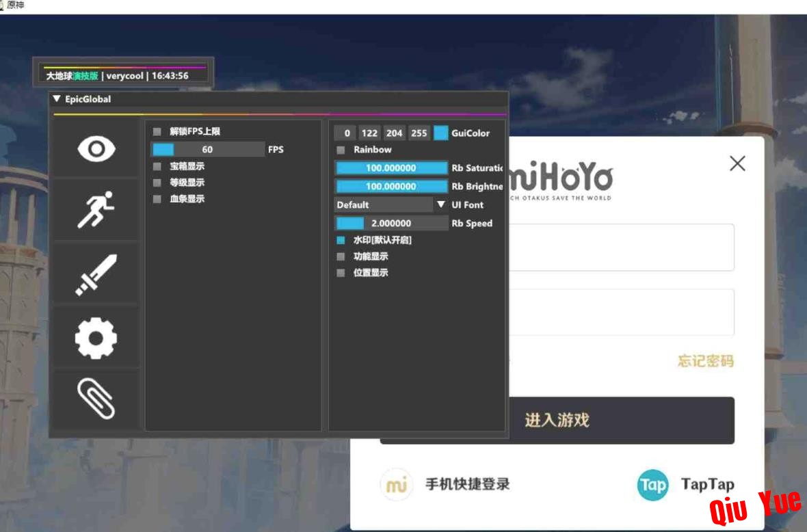Image resolution: width=807 pixels, height=532 pixels.
Task: Click the Rb Brightness slider
Action: click(x=391, y=186)
